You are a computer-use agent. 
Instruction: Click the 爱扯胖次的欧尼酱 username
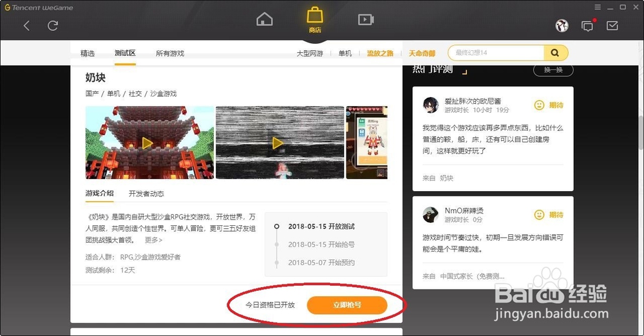click(472, 101)
